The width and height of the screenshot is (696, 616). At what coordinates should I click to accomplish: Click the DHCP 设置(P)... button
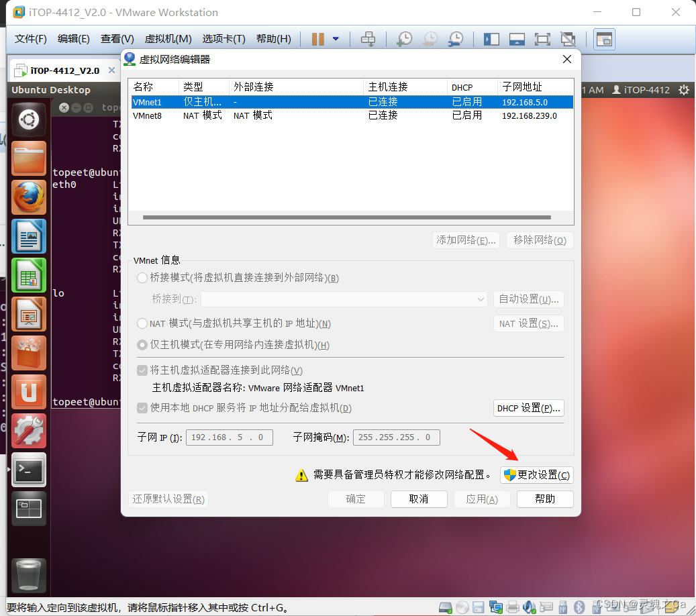click(x=529, y=408)
